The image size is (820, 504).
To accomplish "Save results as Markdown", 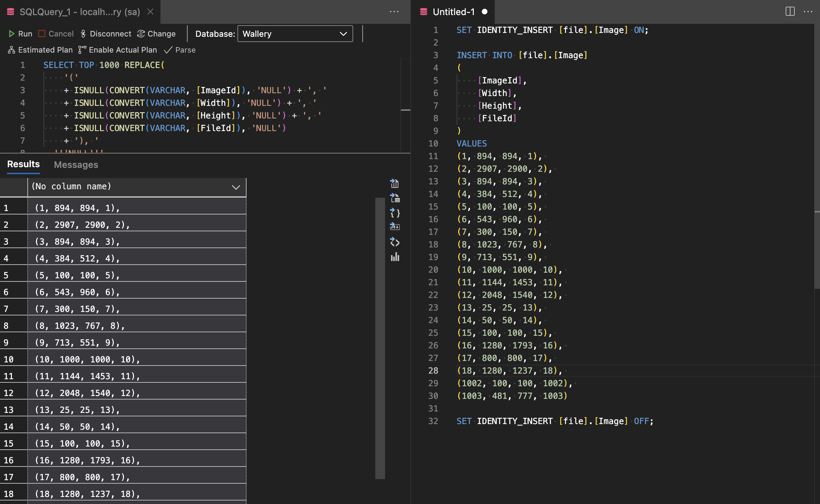I will (395, 227).
